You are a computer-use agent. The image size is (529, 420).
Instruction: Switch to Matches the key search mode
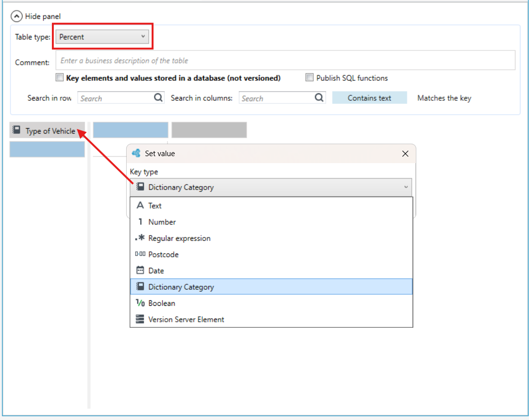coord(444,98)
